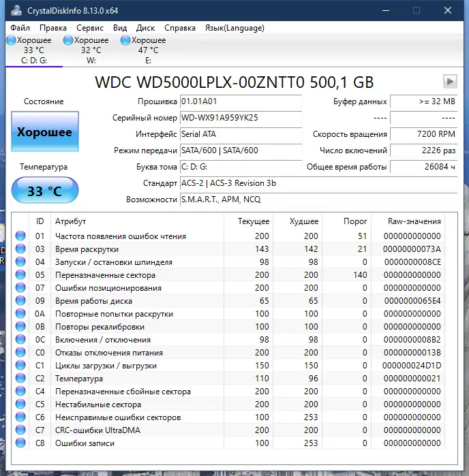Open the Файл menu
This screenshot has height=476, width=469.
pyautogui.click(x=20, y=28)
